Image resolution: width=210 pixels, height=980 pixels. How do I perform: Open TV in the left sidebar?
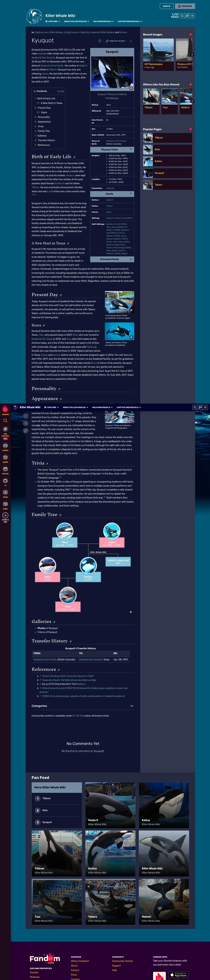(5, 482)
